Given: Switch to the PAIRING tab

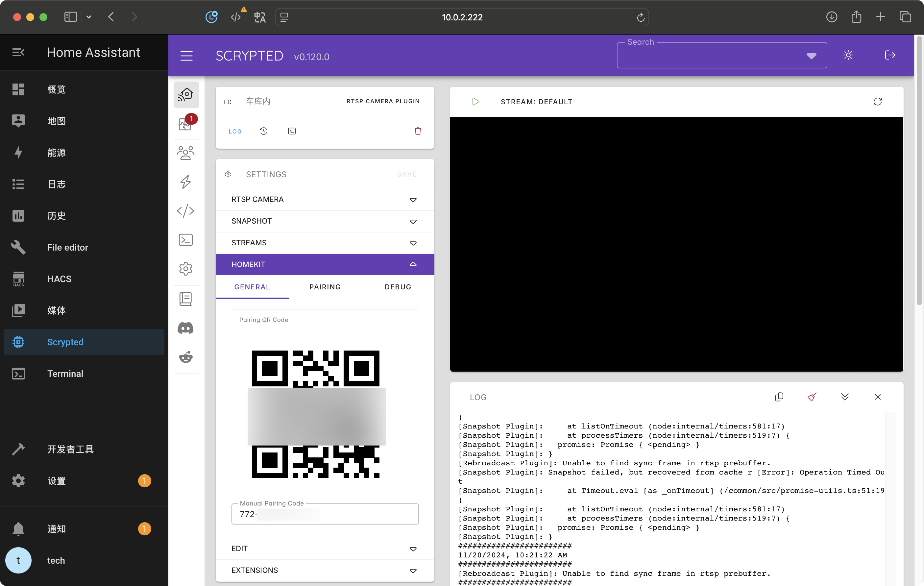Looking at the screenshot, I should click(x=325, y=287).
